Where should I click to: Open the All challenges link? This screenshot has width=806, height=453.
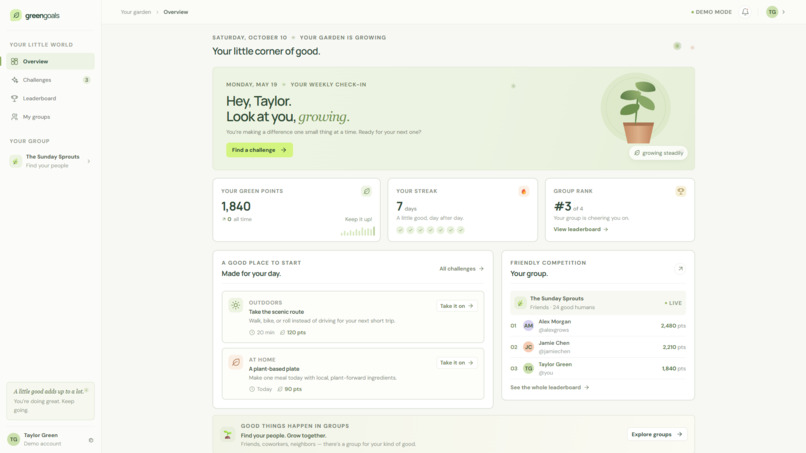(461, 268)
